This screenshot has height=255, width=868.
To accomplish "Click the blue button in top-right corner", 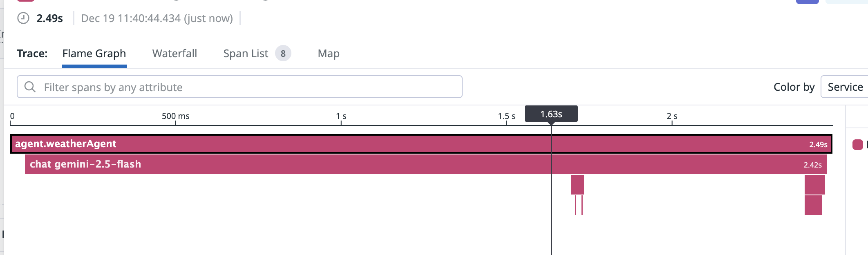I will click(x=807, y=2).
